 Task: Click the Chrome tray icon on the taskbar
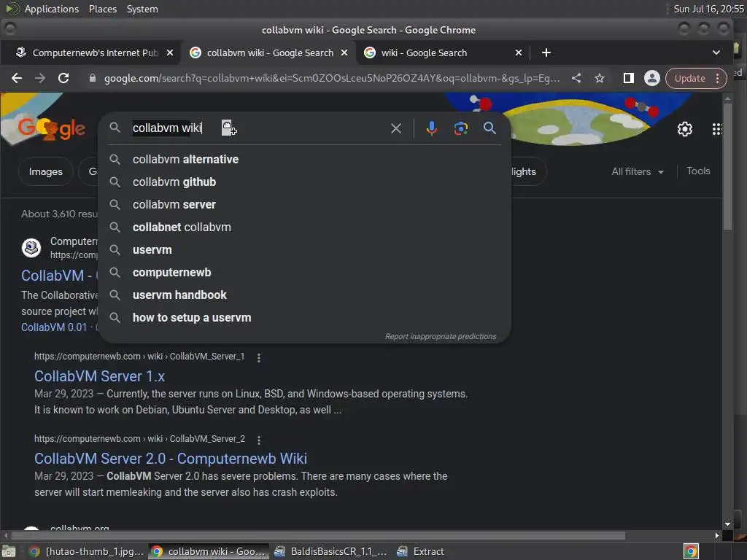pyautogui.click(x=691, y=551)
